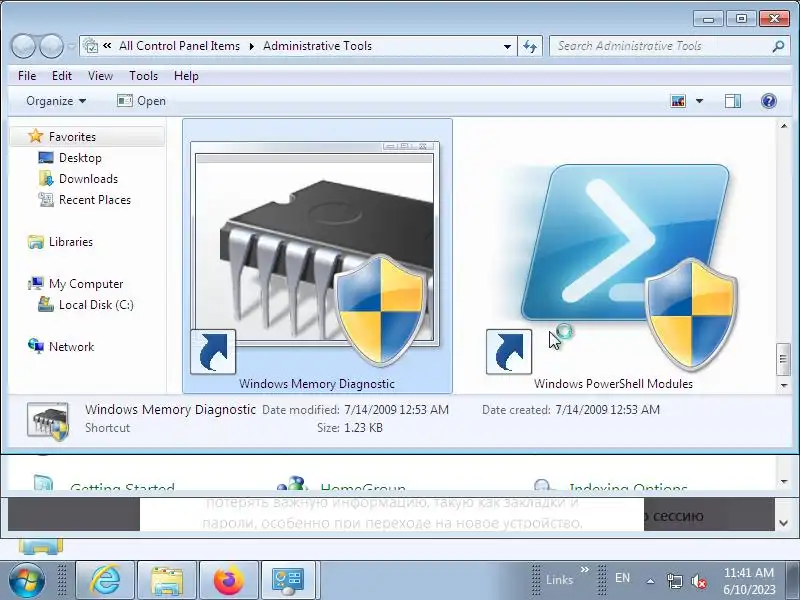The height and width of the screenshot is (600, 800).
Task: Select the Windows Memory Diagnostic shortcut thumbnail
Action: [317, 256]
